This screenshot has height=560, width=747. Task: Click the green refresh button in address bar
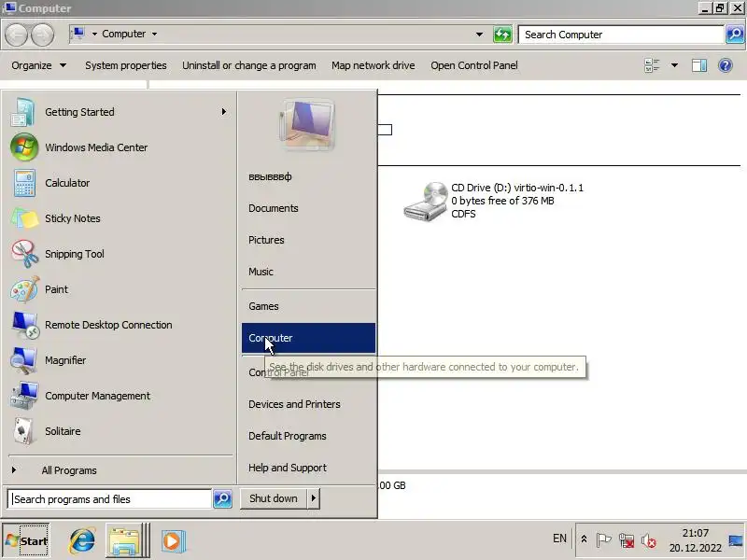coord(502,35)
